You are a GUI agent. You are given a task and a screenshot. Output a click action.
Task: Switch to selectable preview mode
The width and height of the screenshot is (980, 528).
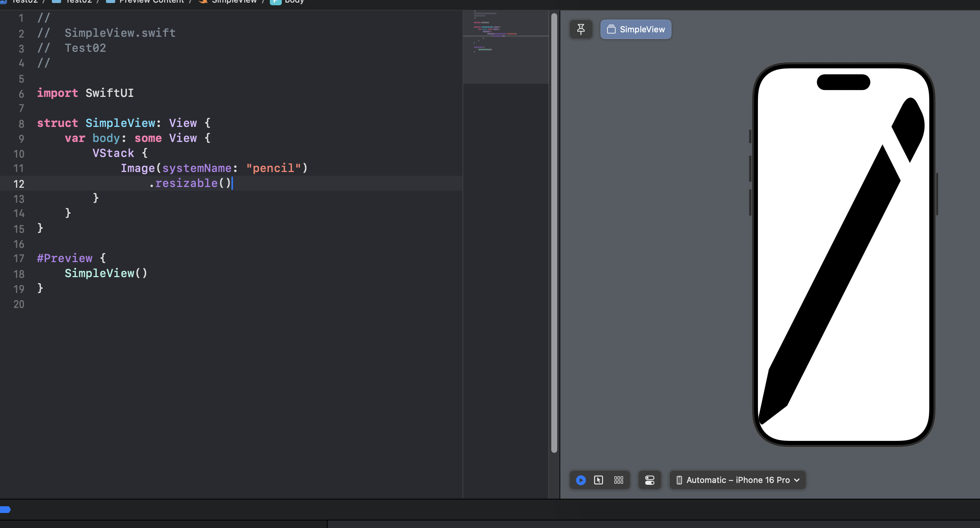pos(599,480)
